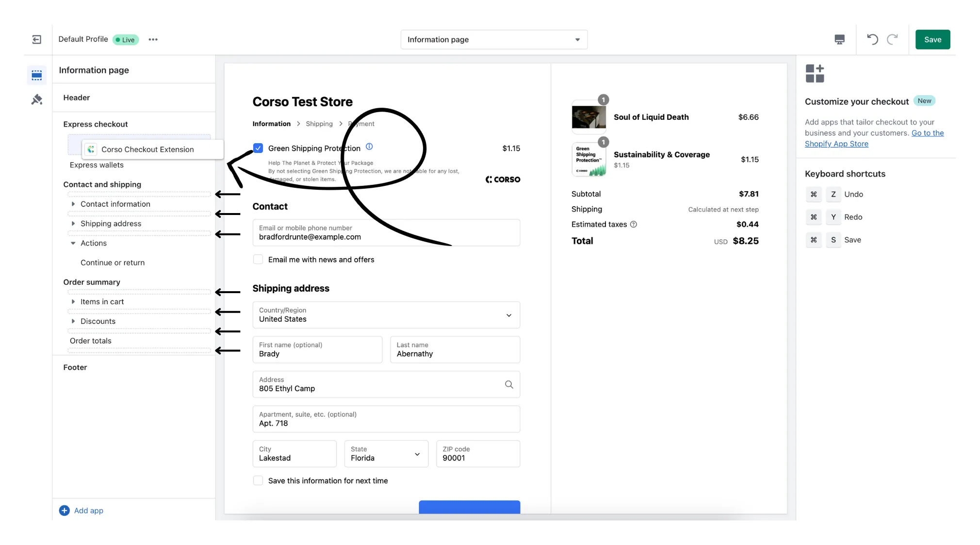Click the Z key of Undo shortcut
The height and width of the screenshot is (545, 980).
[x=833, y=194]
